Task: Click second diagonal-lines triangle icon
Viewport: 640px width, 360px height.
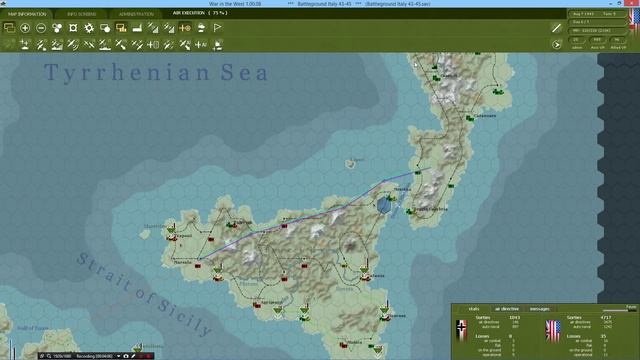Action: pyautogui.click(x=169, y=28)
